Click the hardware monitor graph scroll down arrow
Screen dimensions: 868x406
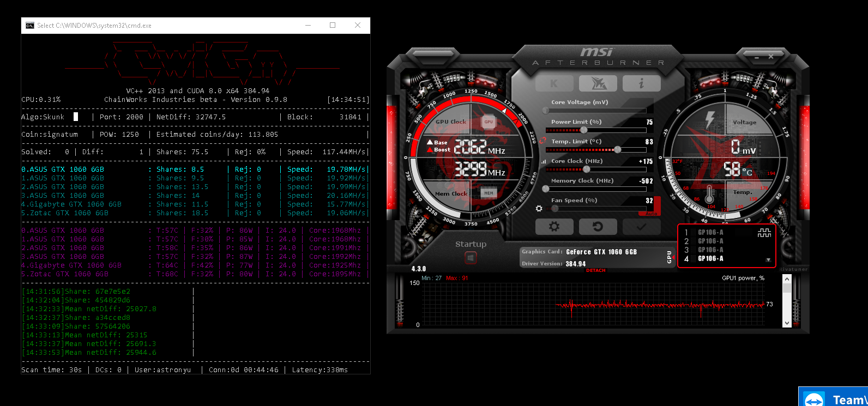point(786,323)
